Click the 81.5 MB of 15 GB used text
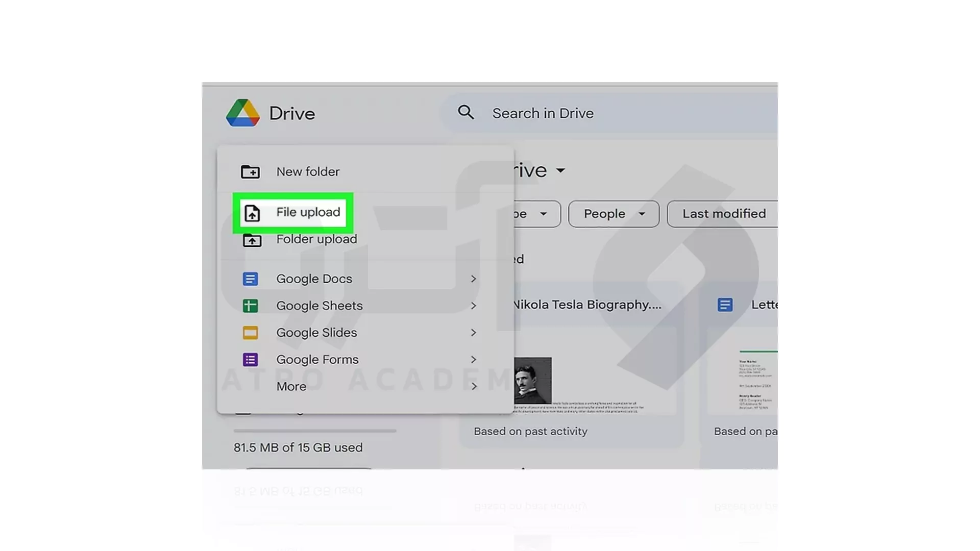The height and width of the screenshot is (551, 980). click(298, 447)
